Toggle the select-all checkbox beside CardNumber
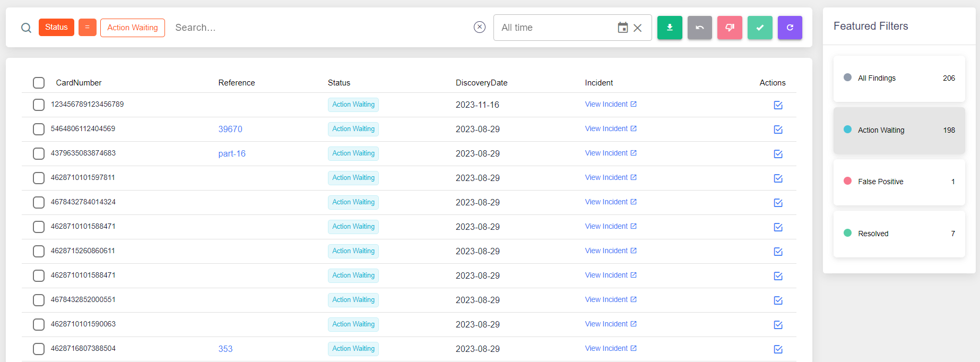Viewport: 980px width, 362px height. click(39, 83)
